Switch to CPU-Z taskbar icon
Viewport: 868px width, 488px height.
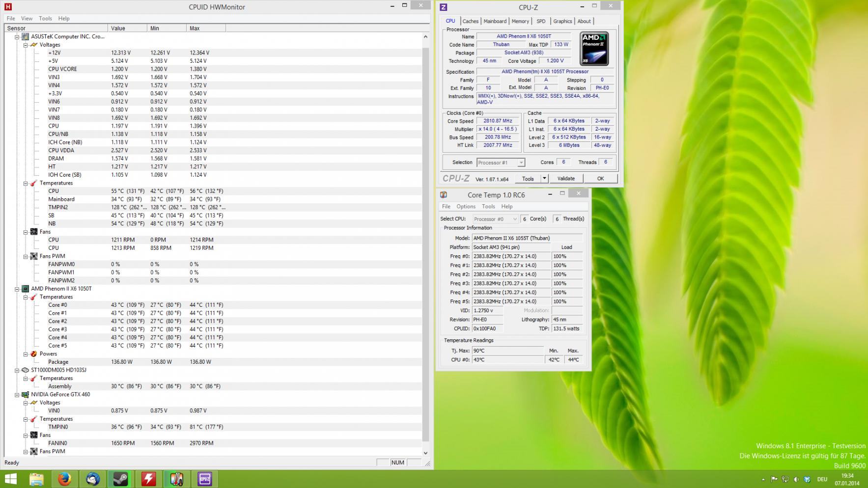(204, 479)
